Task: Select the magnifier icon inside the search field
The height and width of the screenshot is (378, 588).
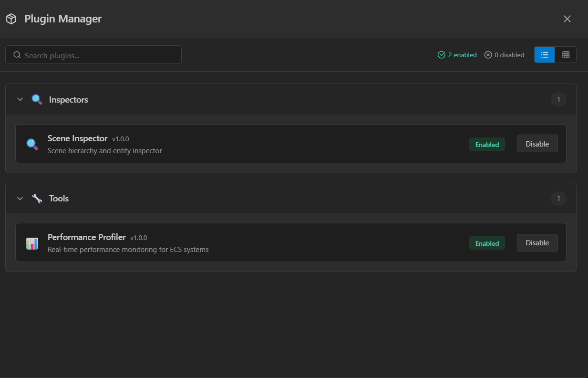Action: tap(17, 54)
